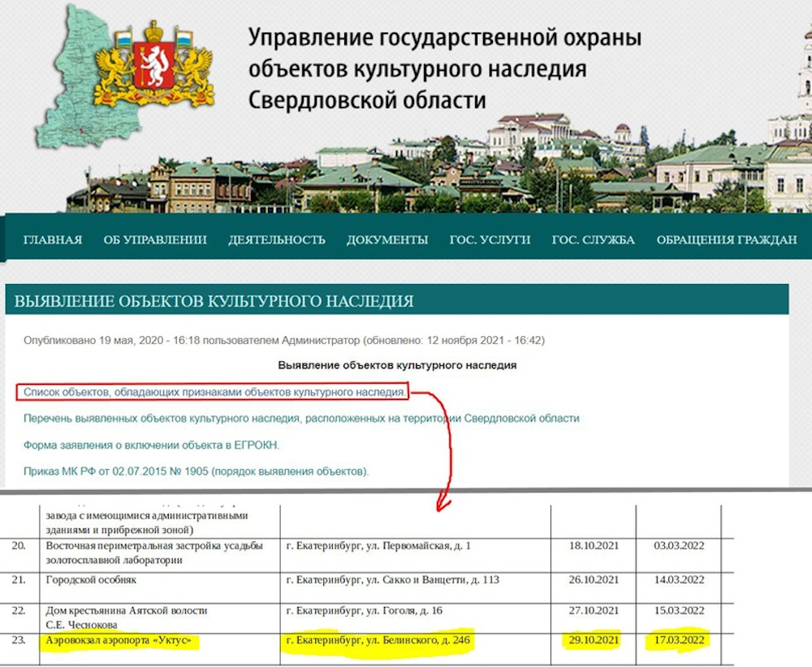Viewport: 812px width, 667px height.
Task: Click cell text завода с имеющимися административными зданиями
Action: pos(147,523)
